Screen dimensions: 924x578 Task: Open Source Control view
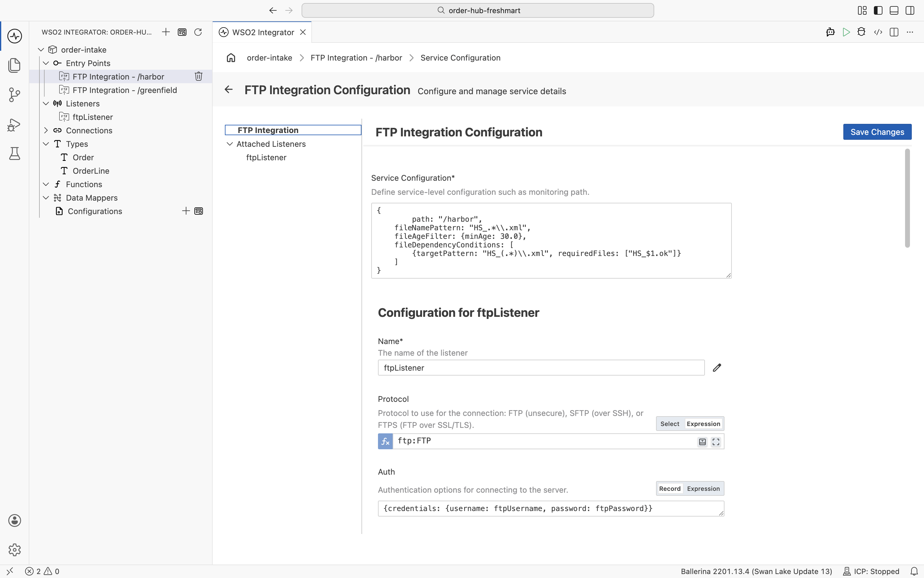[14, 95]
